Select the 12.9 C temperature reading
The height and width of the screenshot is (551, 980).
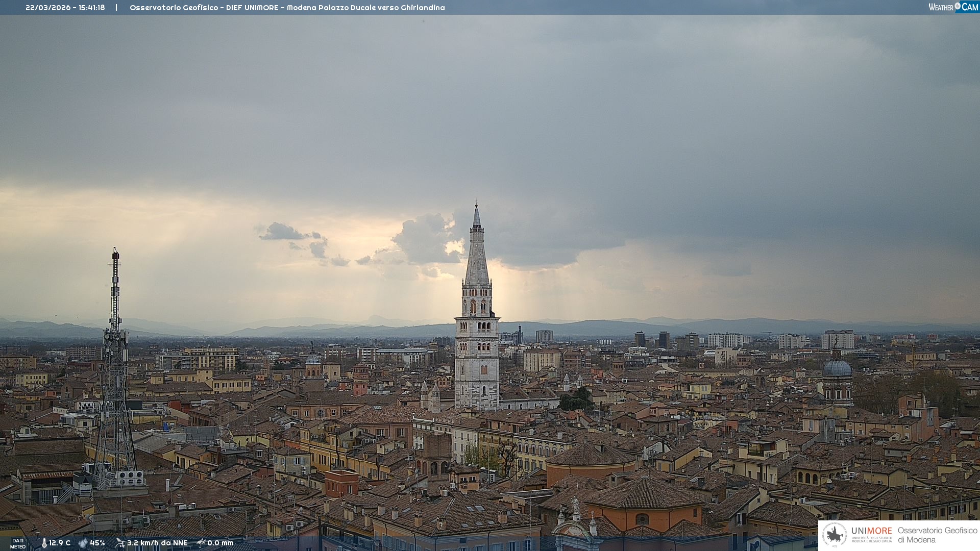tap(60, 543)
